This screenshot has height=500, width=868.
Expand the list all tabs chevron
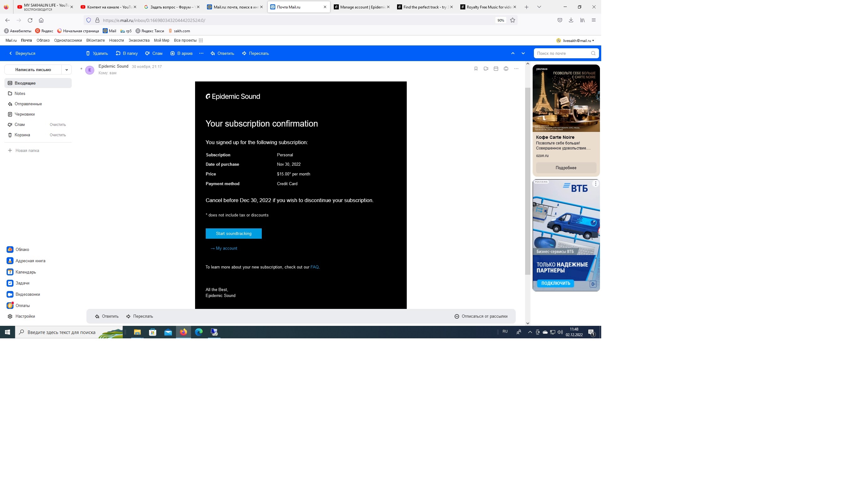(x=539, y=7)
